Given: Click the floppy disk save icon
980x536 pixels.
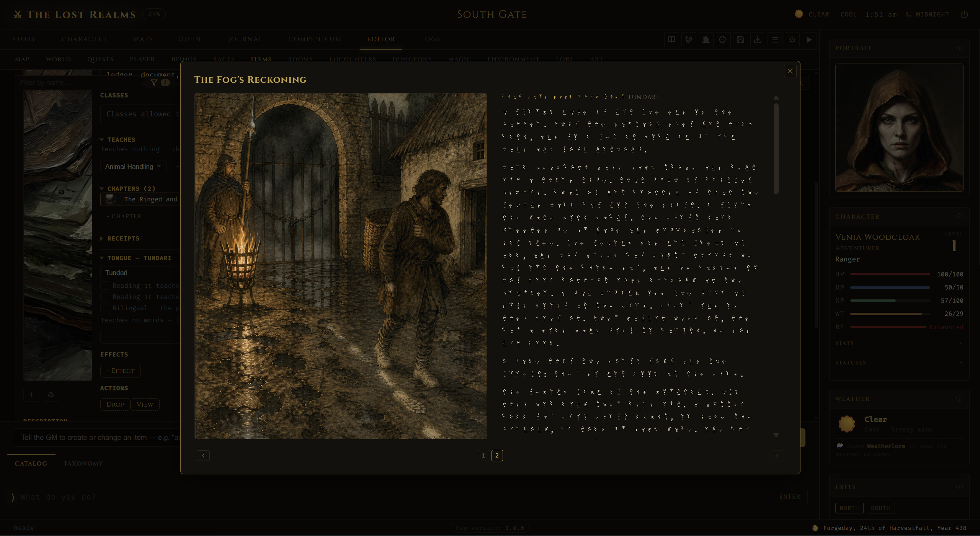Looking at the screenshot, I should pos(740,39).
